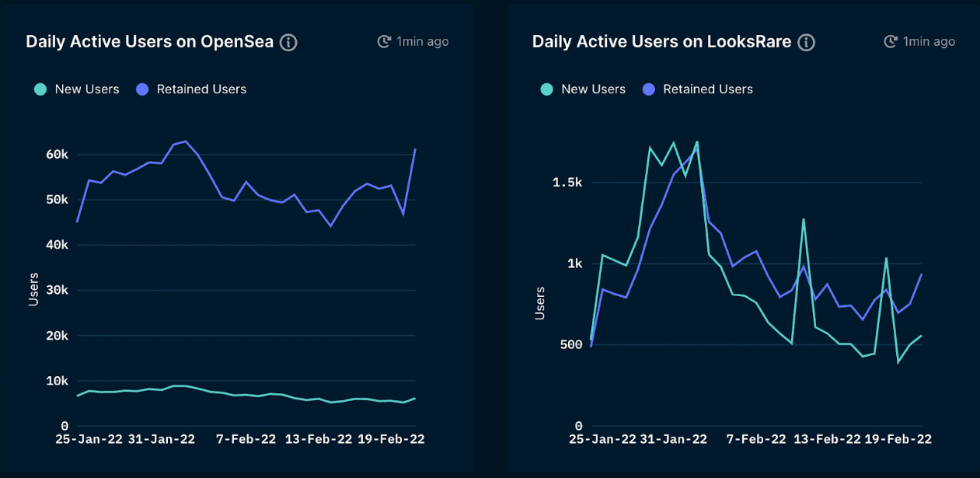Click 7-Feb-22 date label on LooksRare axis
980x478 pixels.
[757, 439]
